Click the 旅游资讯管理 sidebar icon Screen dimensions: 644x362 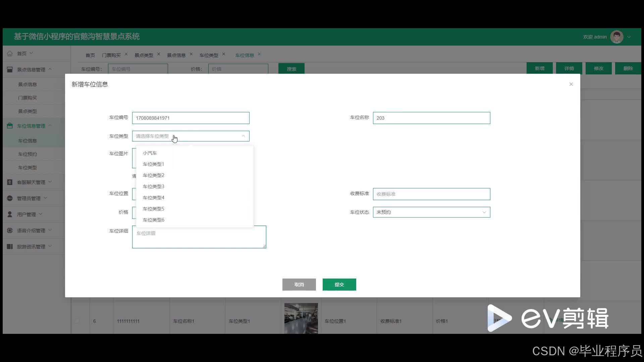coord(10,247)
